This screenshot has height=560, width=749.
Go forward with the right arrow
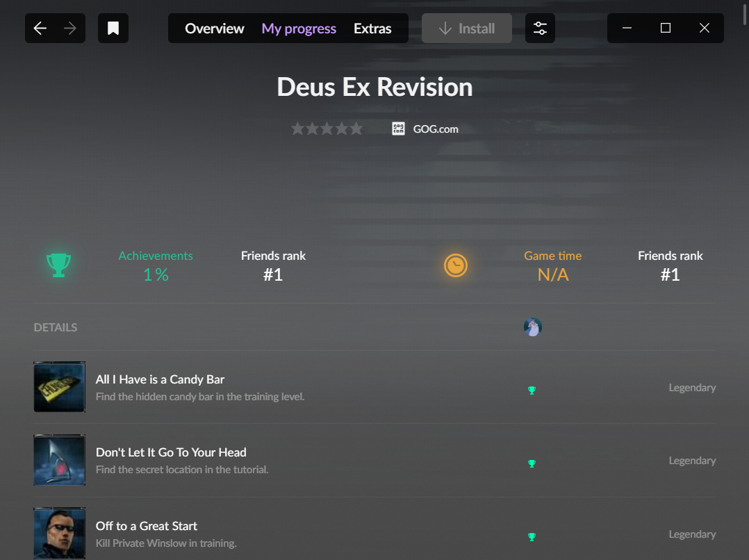(x=70, y=28)
